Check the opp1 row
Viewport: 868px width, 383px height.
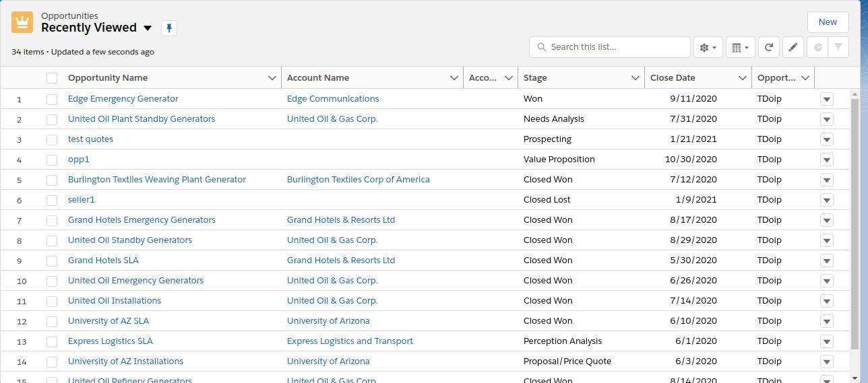52,160
